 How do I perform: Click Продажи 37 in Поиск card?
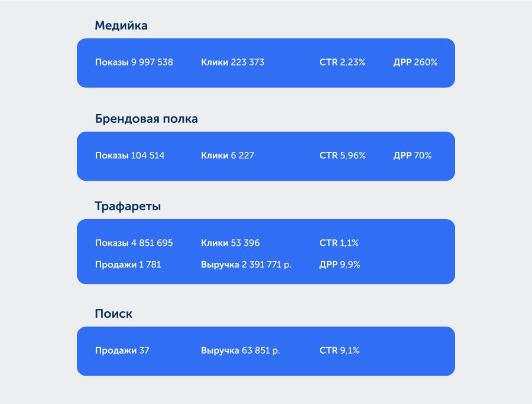pyautogui.click(x=122, y=351)
